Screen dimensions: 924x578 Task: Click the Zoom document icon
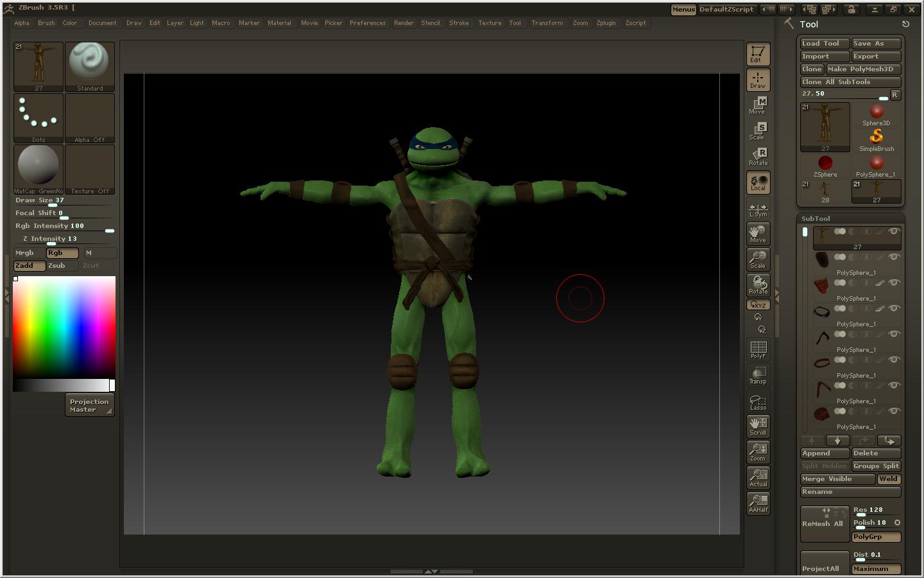click(x=758, y=452)
